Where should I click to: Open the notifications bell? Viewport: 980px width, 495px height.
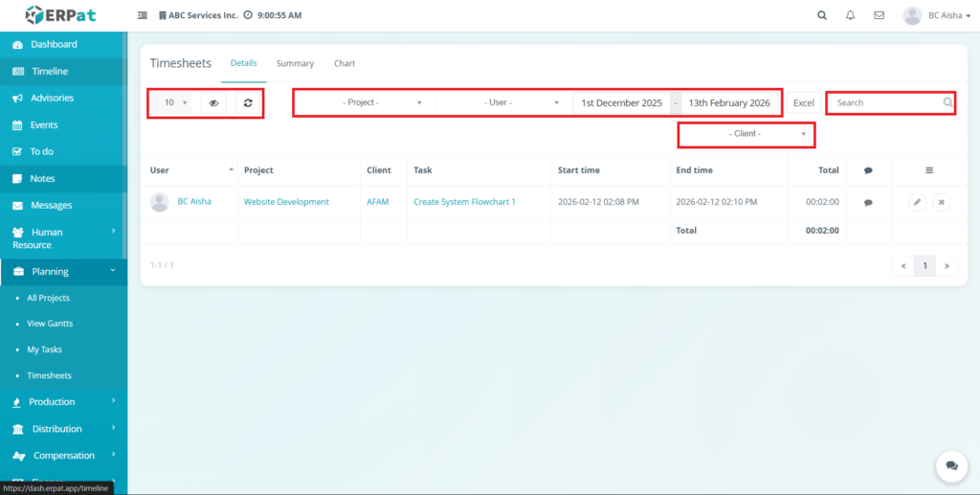pos(850,15)
